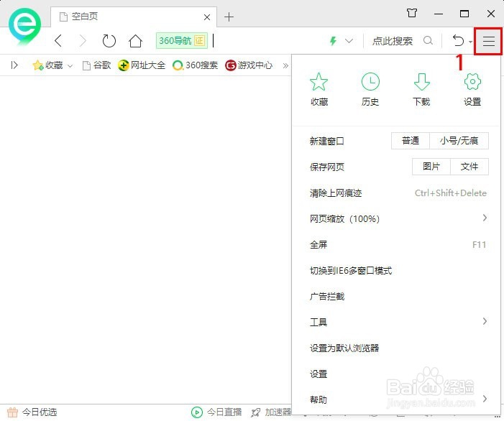The image size is (504, 421).
Task: Open Downloads arrow icon in menu
Action: click(x=421, y=89)
